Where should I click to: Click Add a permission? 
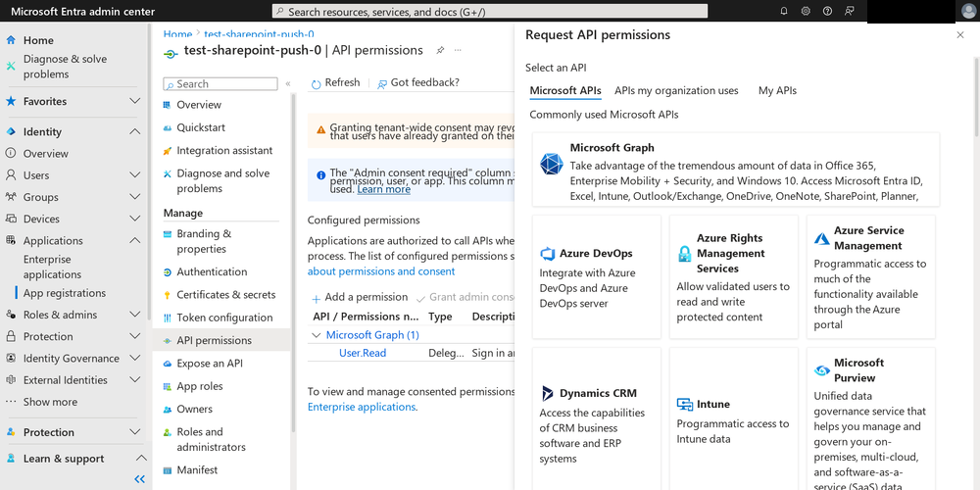360,298
